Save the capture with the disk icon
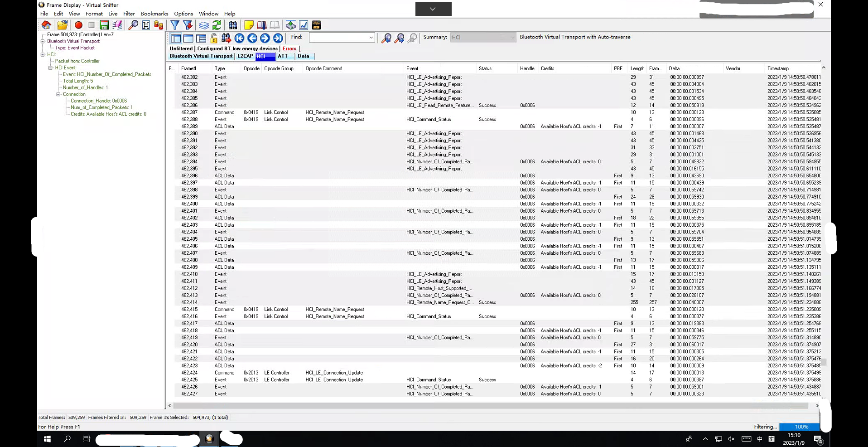This screenshot has width=868, height=447. (x=104, y=25)
